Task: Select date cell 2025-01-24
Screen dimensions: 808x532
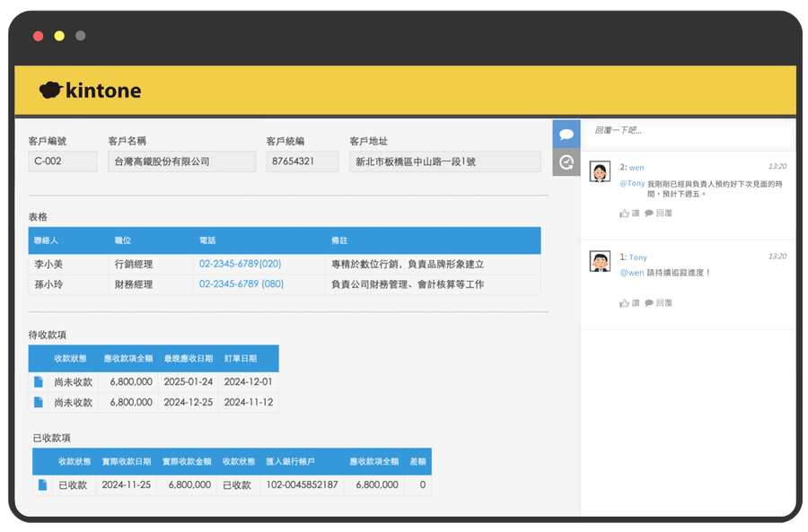Action: click(x=189, y=381)
